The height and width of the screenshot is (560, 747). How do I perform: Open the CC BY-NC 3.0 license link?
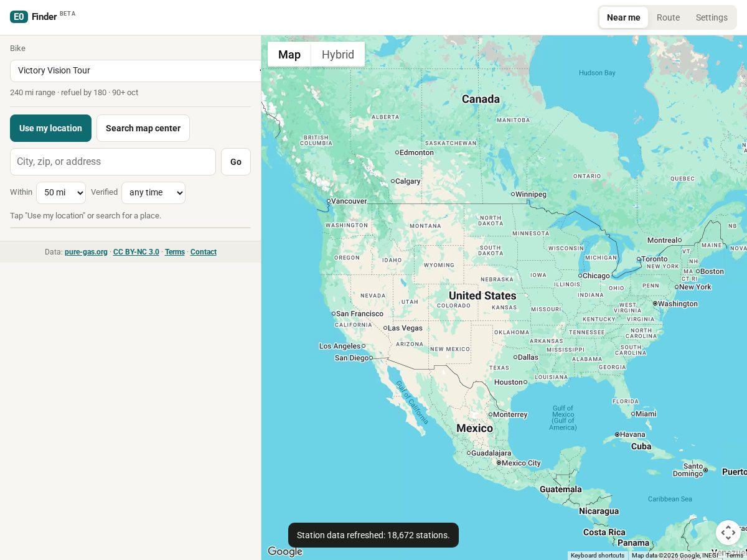[136, 252]
